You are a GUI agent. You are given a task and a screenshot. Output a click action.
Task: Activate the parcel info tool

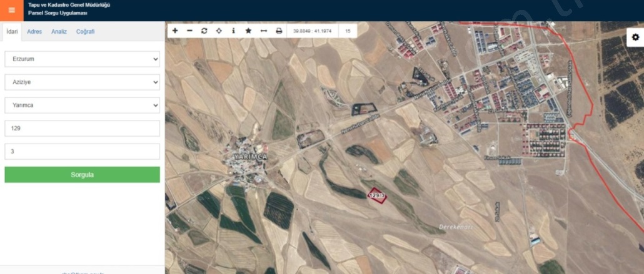pos(233,31)
